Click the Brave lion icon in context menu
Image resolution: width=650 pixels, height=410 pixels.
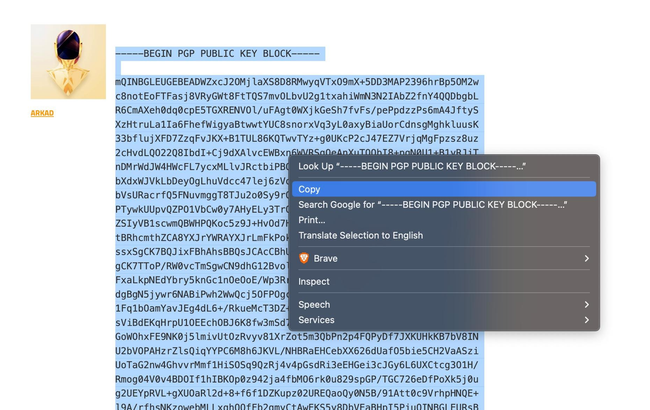(304, 258)
